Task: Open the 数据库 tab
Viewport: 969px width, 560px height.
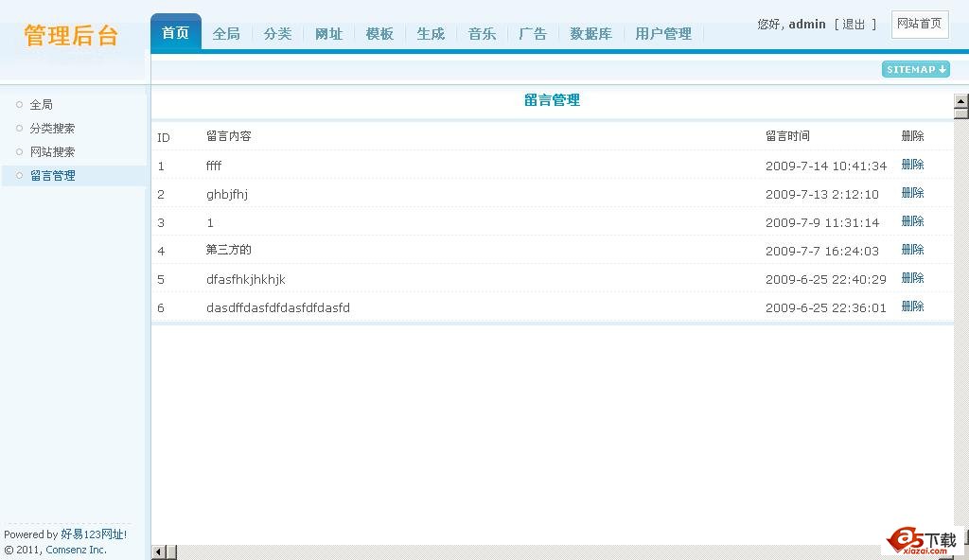Action: pyautogui.click(x=590, y=34)
